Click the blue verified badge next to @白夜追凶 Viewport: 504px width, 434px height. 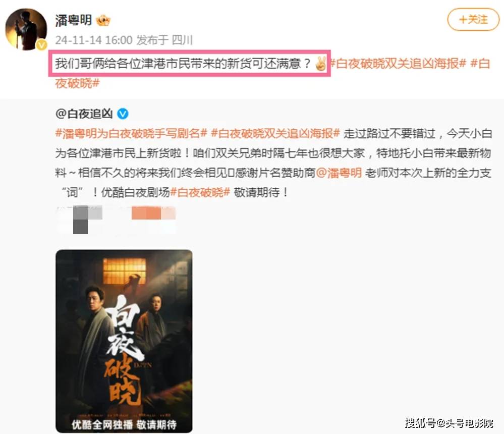tap(123, 114)
